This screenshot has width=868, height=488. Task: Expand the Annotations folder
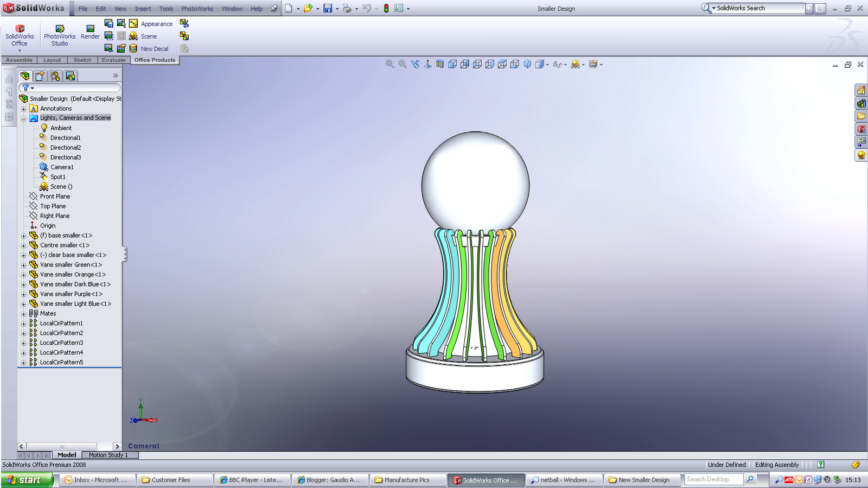[23, 109]
